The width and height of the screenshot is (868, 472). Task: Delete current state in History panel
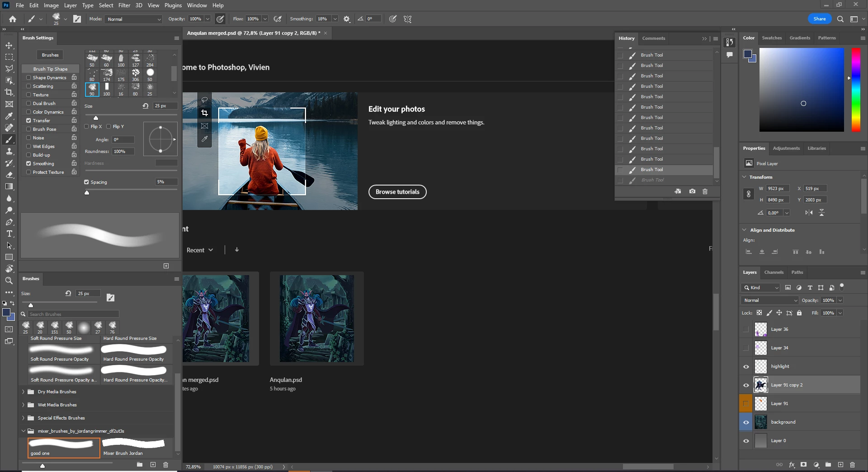point(705,191)
